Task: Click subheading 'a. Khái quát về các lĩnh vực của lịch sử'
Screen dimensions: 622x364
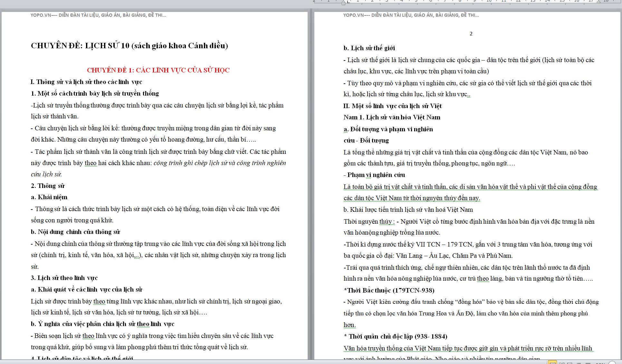Action: click(x=87, y=290)
